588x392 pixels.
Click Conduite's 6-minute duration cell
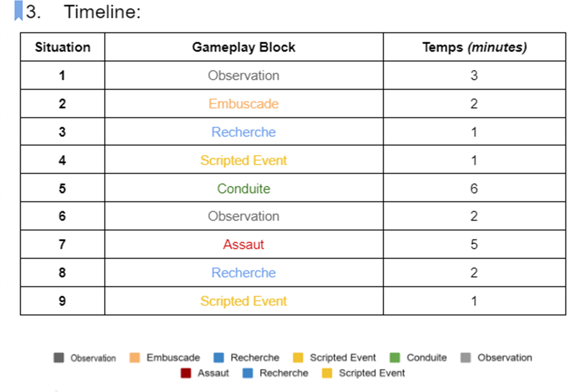474,189
